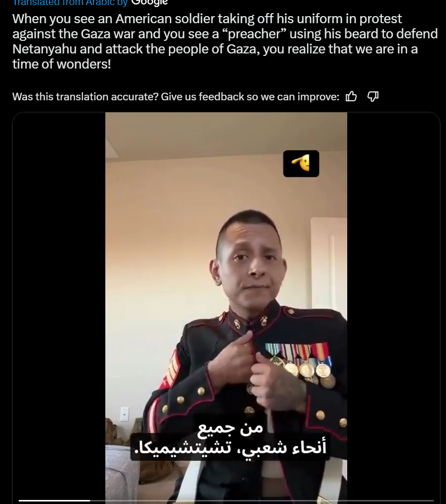446x504 pixels.
Task: Seek to the middle of video progress bar
Action: pos(226,500)
